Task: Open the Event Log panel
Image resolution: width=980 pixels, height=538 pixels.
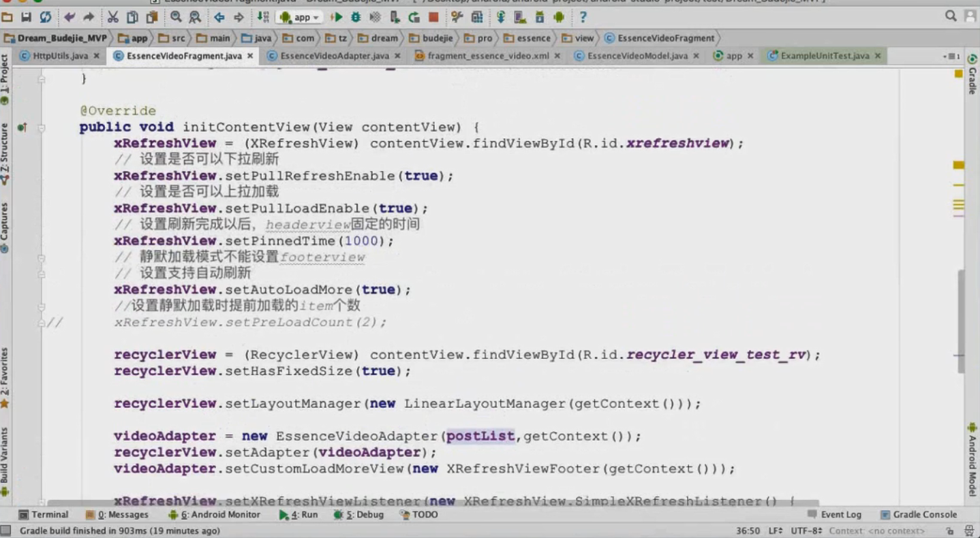Action: (834, 515)
